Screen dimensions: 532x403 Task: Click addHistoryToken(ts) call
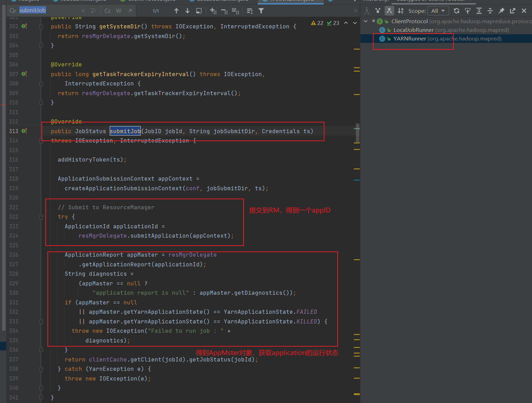(91, 160)
